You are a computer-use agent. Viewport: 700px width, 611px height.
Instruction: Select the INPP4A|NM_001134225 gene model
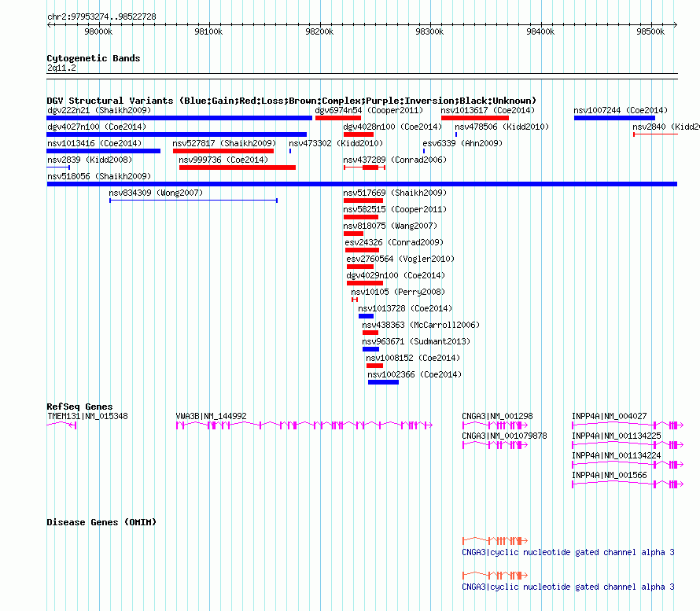pos(628,445)
